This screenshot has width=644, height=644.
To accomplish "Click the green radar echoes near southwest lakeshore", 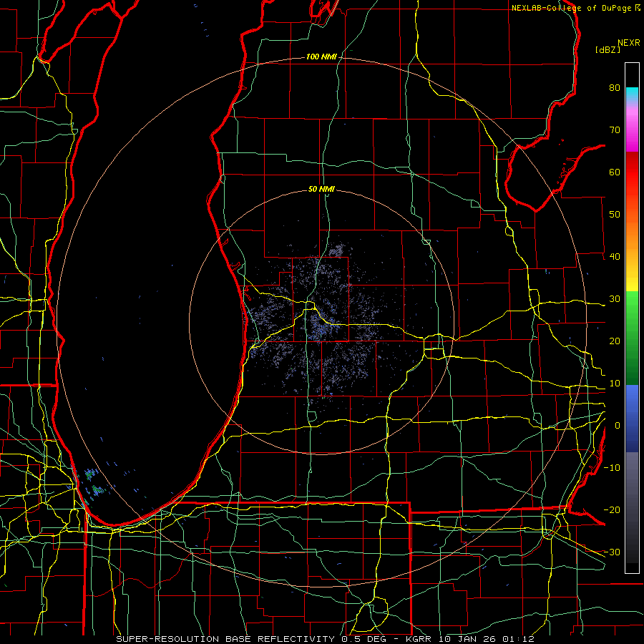I will click(x=94, y=482).
